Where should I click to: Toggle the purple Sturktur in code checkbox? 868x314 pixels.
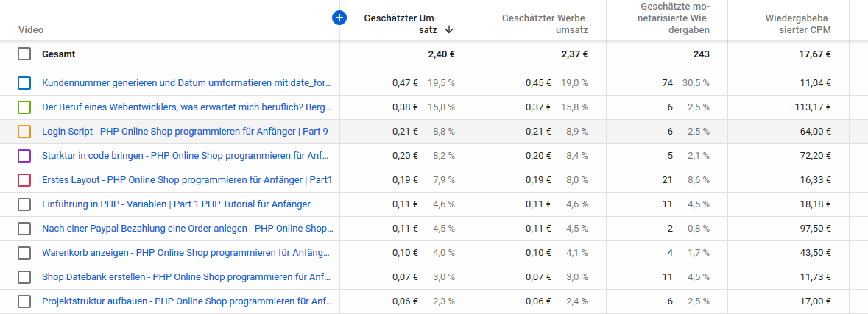coord(24,156)
